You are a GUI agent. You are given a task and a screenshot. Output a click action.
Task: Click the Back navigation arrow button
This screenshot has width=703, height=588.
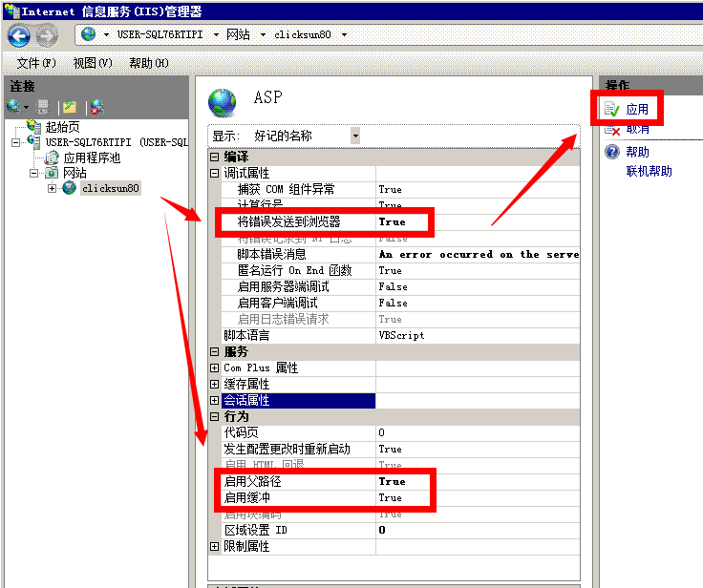[19, 35]
